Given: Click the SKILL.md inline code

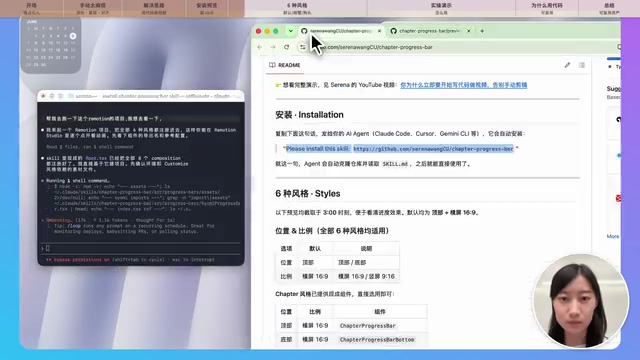Looking at the screenshot, I should [395, 164].
